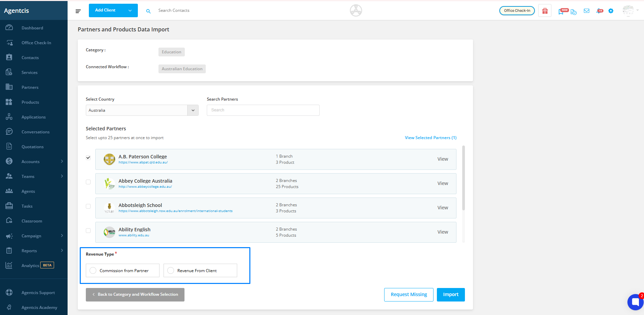Click the partners list vertical scrollbar
The height and width of the screenshot is (315, 644).
pyautogui.click(x=464, y=178)
